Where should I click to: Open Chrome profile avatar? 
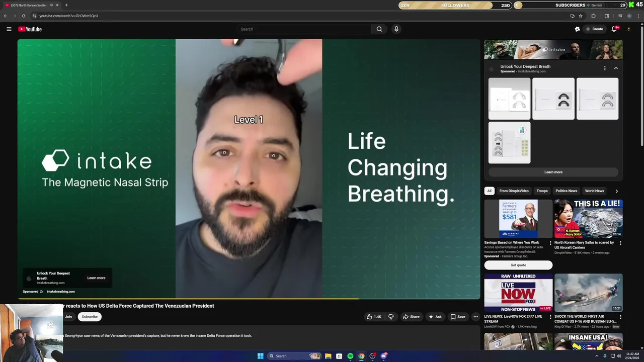point(629,16)
